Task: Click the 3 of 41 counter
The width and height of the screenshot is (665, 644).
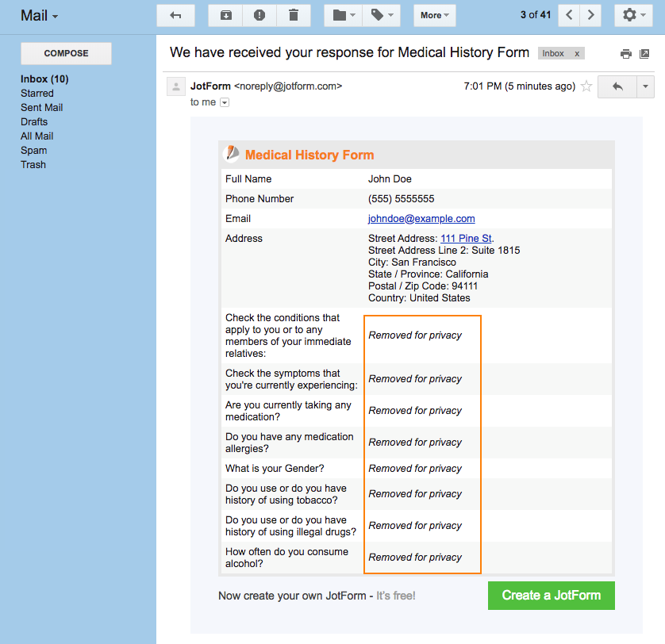Action: coord(536,15)
